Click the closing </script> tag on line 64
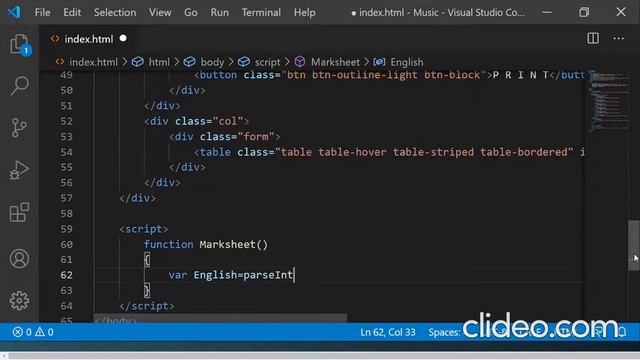The height and width of the screenshot is (360, 640). [x=147, y=306]
